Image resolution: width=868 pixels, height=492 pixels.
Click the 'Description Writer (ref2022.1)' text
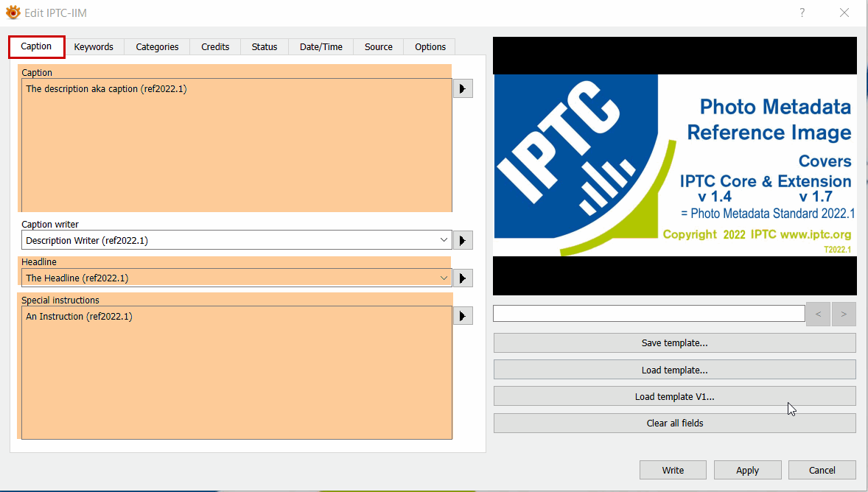[x=87, y=240]
